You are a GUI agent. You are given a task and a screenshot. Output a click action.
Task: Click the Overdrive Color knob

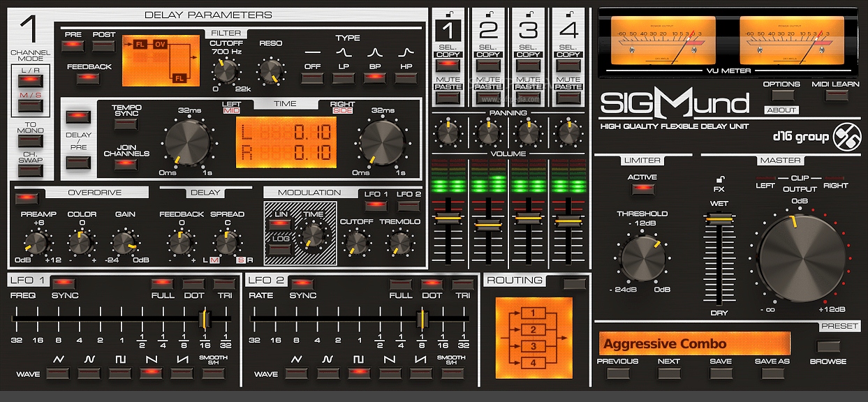pos(81,242)
